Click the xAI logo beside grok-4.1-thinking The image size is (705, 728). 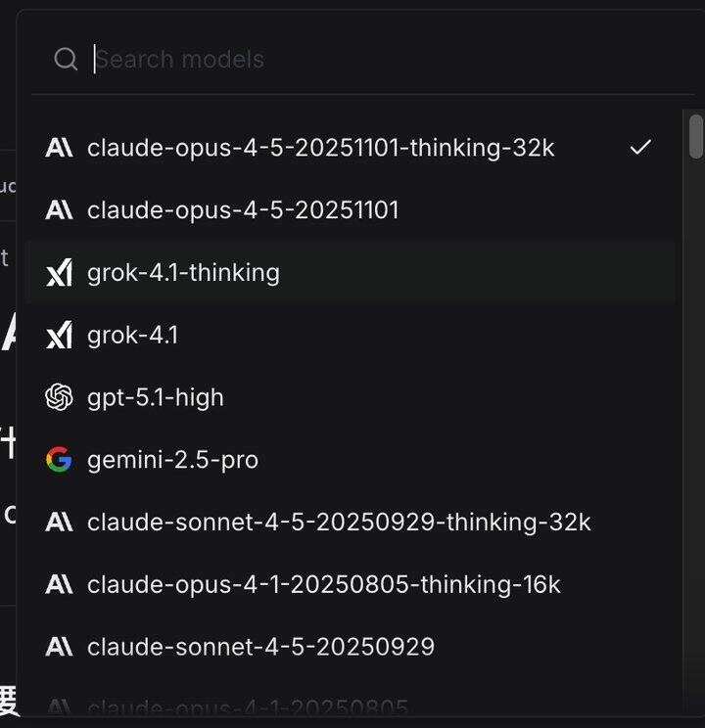coord(59,273)
